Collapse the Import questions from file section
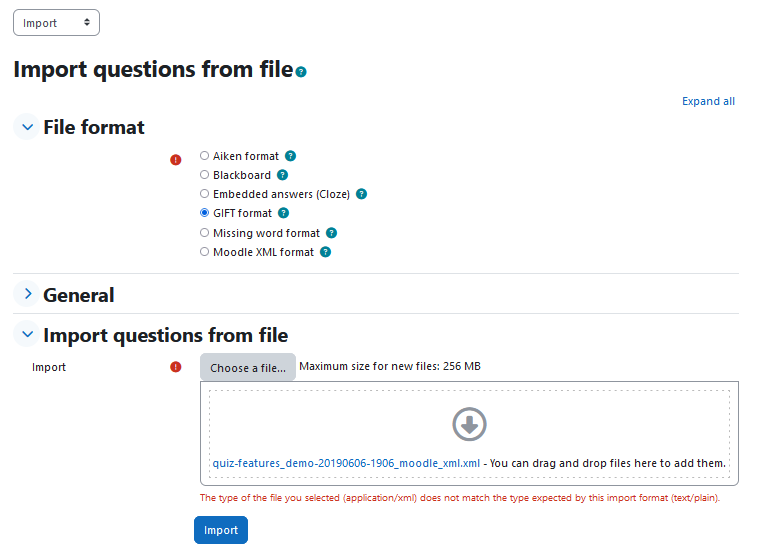This screenshot has width=763, height=554. tap(27, 334)
